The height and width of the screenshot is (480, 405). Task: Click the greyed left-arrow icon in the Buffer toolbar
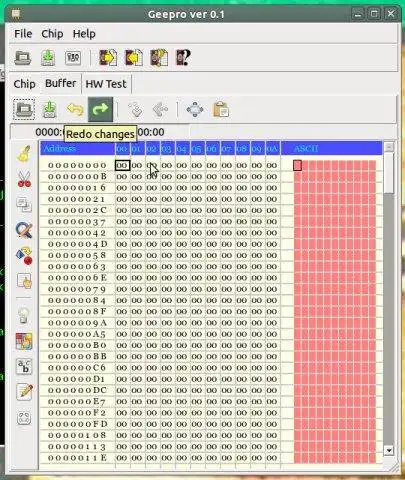click(x=160, y=109)
